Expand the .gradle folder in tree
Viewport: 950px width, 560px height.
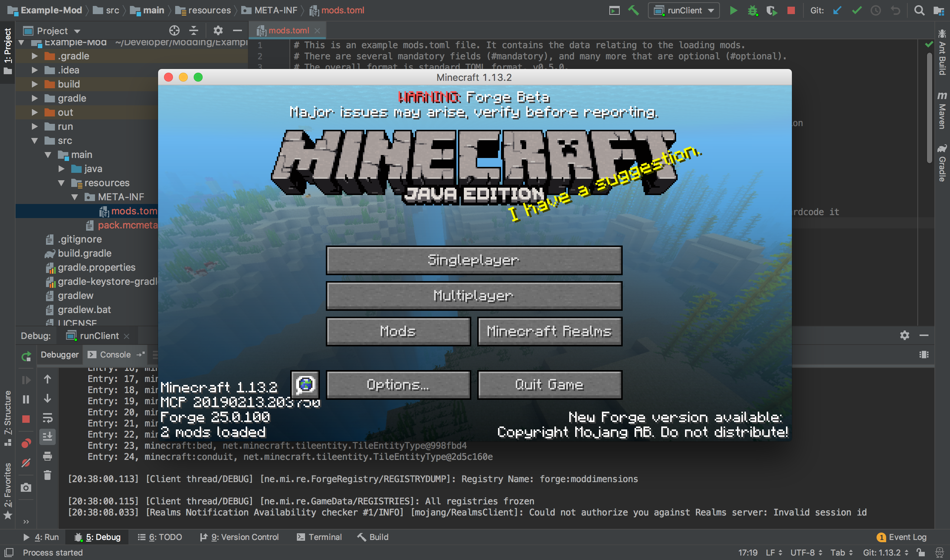35,56
